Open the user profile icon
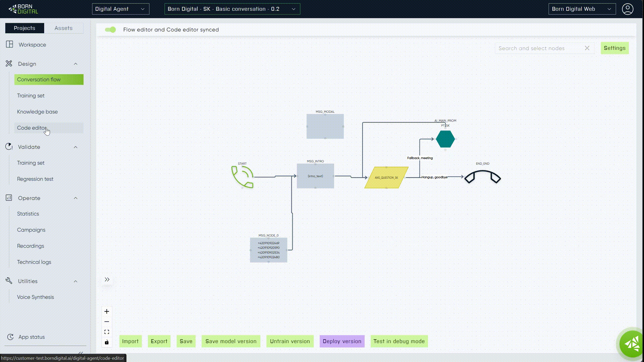644x362 pixels. 628,9
